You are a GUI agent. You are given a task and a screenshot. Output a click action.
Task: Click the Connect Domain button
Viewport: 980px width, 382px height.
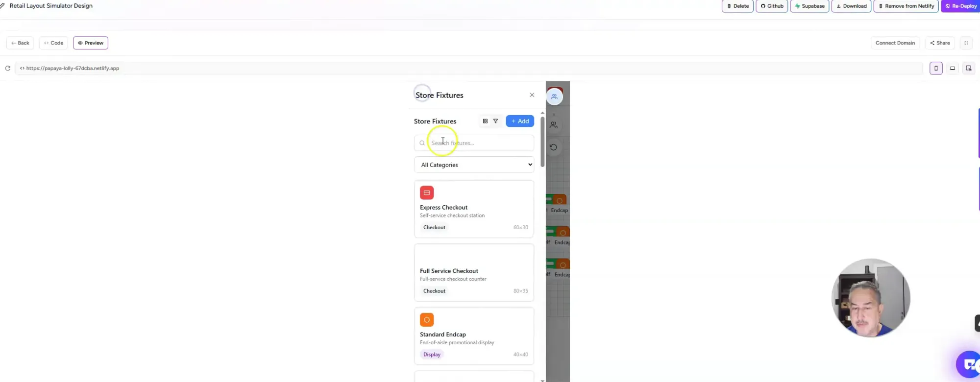pos(895,43)
